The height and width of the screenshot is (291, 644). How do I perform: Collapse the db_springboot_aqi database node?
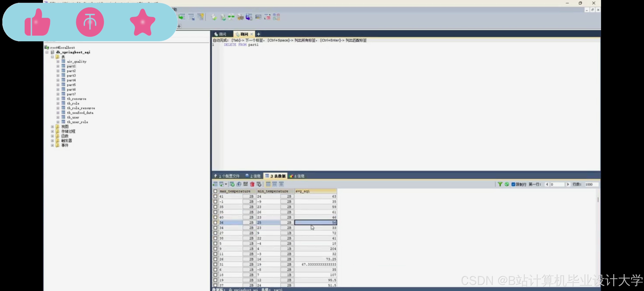(47, 52)
